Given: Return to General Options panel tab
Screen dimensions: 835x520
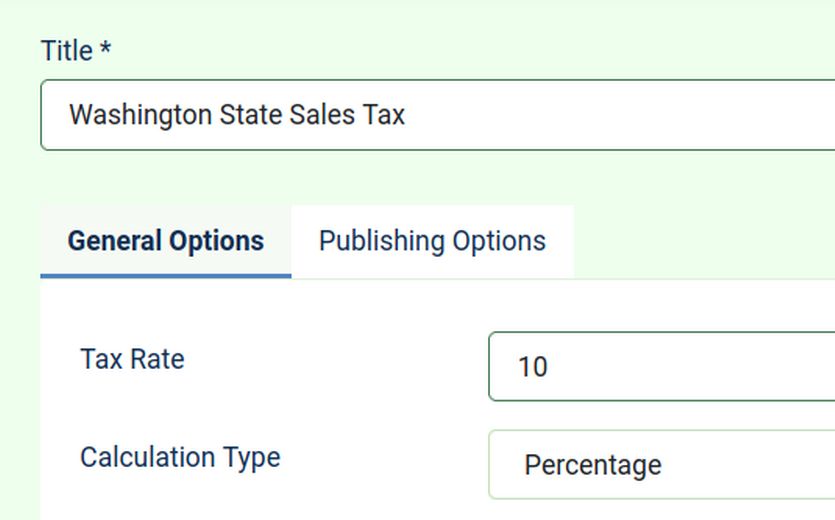Looking at the screenshot, I should pyautogui.click(x=166, y=241).
